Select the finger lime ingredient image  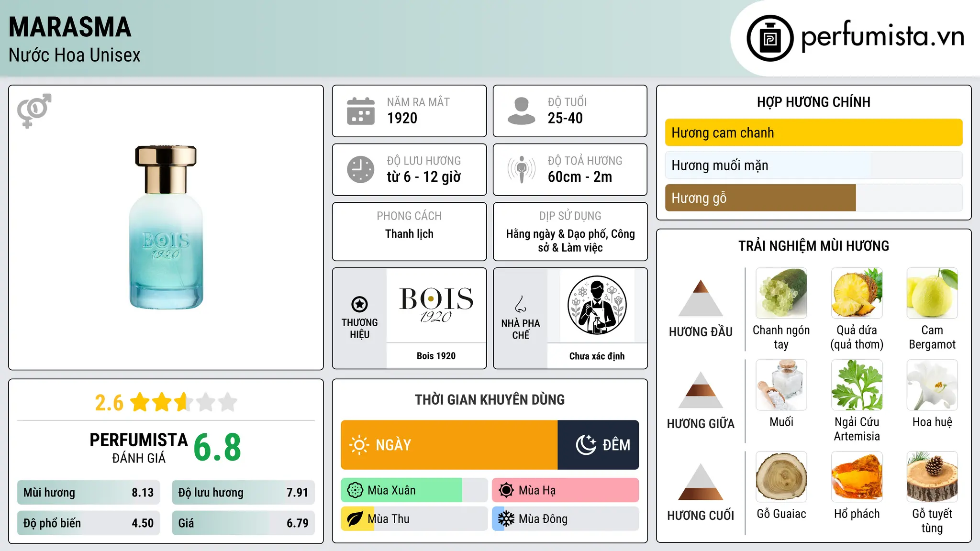[x=781, y=293]
